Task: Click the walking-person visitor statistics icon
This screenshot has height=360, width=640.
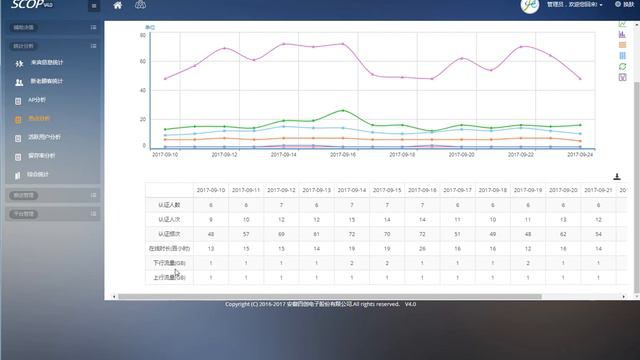Action: 19,63
